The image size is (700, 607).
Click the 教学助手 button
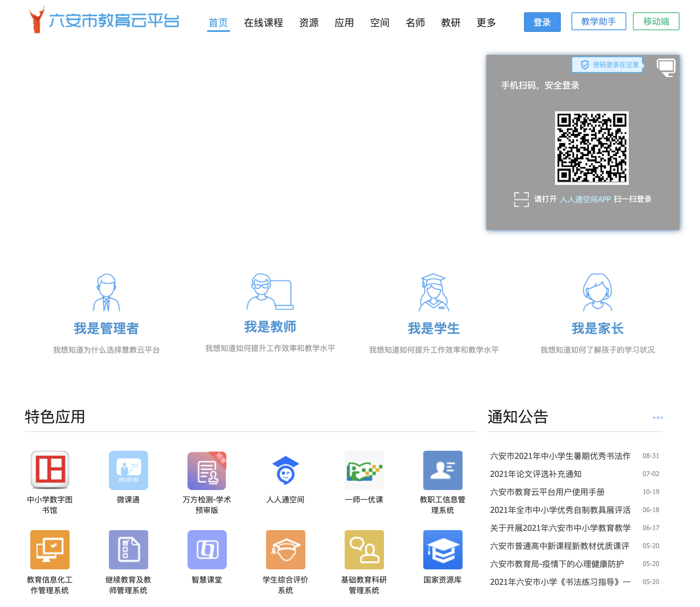click(x=598, y=21)
